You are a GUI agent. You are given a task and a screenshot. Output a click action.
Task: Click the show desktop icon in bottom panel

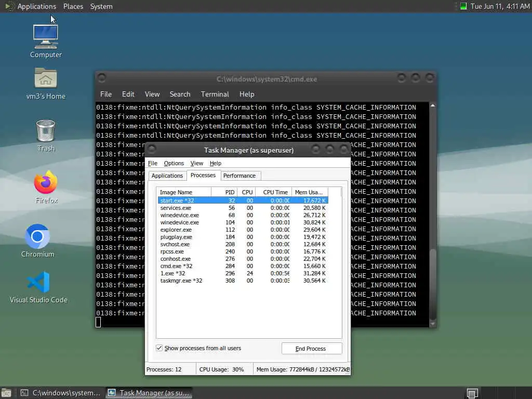point(6,393)
